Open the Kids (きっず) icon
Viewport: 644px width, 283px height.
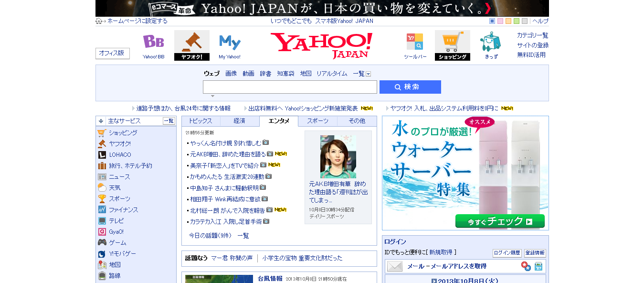[491, 45]
